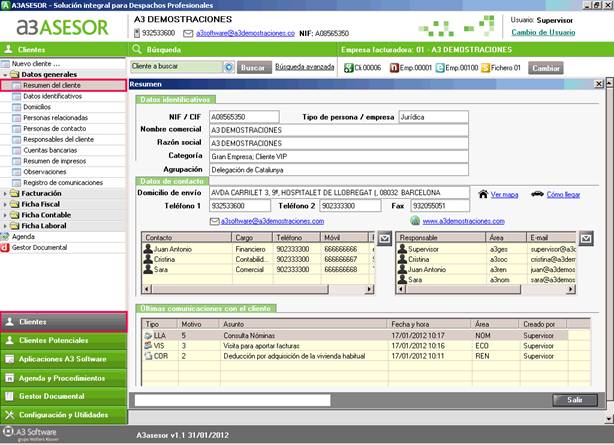This screenshot has height=445, width=614.
Task: Click envelope icon next to a3software email in Datos de contacto
Action: [214, 221]
